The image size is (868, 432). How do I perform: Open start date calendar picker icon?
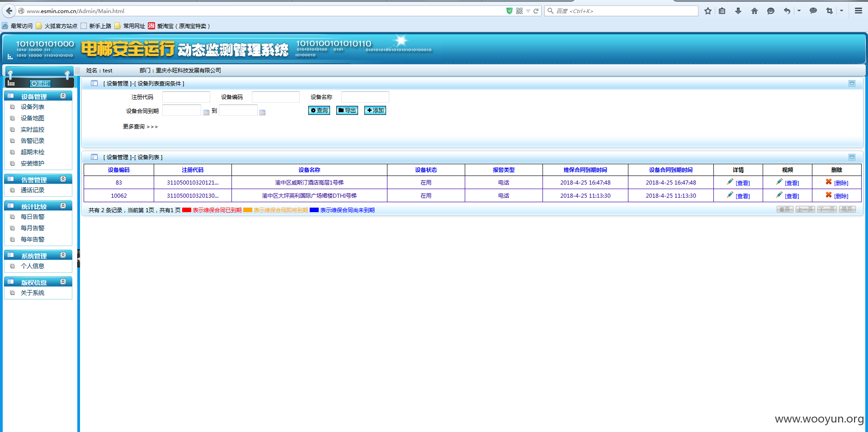[x=206, y=112]
